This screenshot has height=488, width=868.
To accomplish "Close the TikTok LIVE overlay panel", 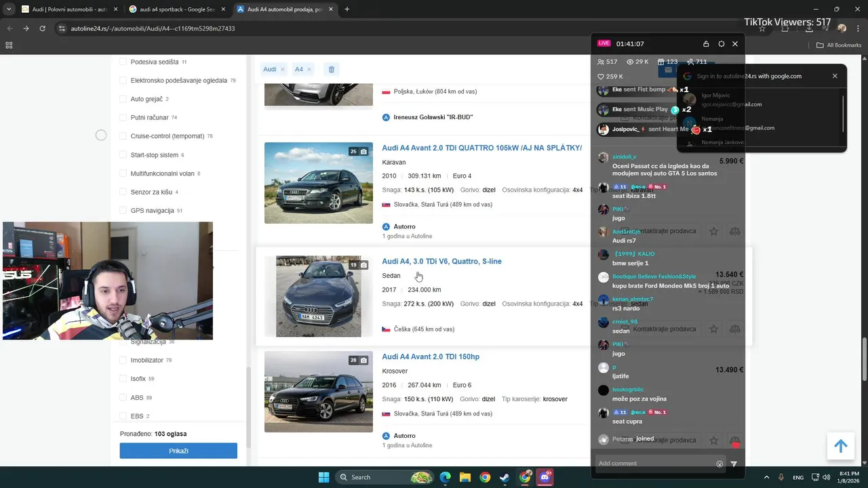I will (735, 43).
